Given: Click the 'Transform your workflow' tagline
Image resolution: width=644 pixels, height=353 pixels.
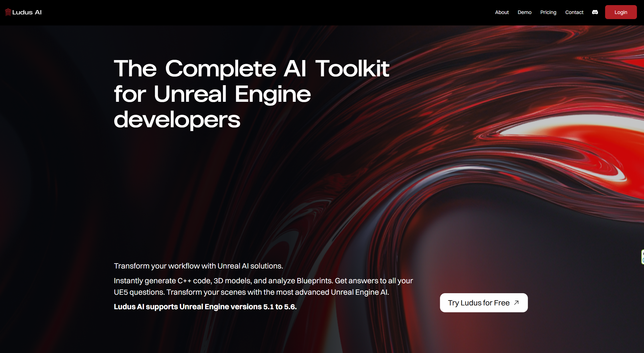Looking at the screenshot, I should tap(198, 266).
